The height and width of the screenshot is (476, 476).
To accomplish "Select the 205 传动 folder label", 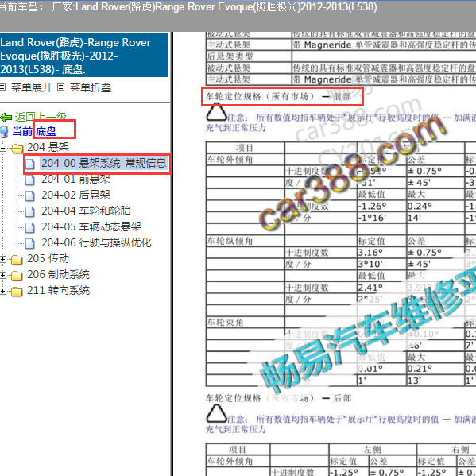I will click(x=48, y=258).
